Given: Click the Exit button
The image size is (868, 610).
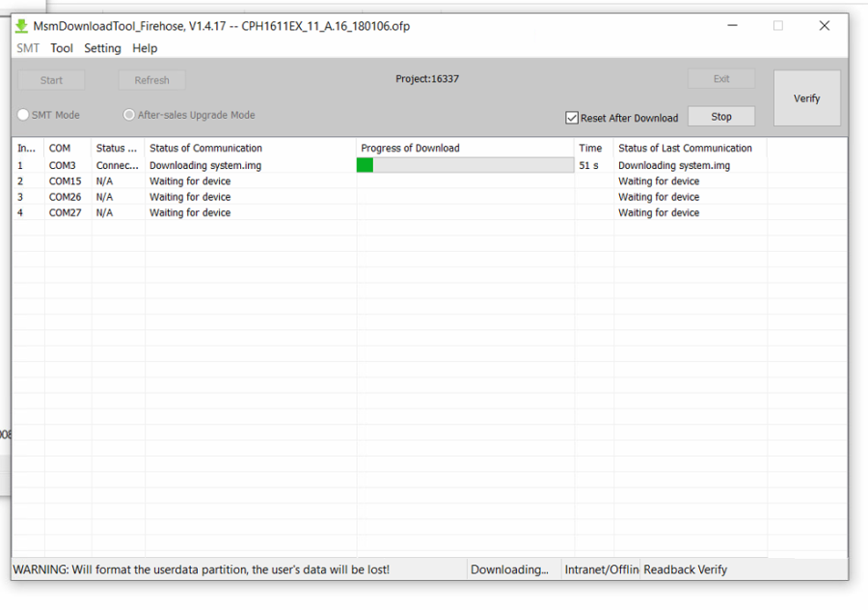Looking at the screenshot, I should (x=721, y=79).
